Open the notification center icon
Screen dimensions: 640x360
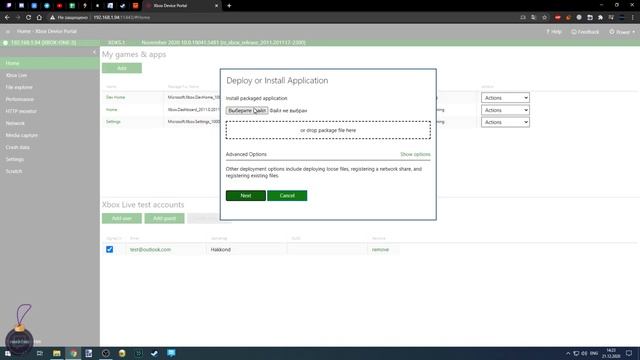pos(629,353)
